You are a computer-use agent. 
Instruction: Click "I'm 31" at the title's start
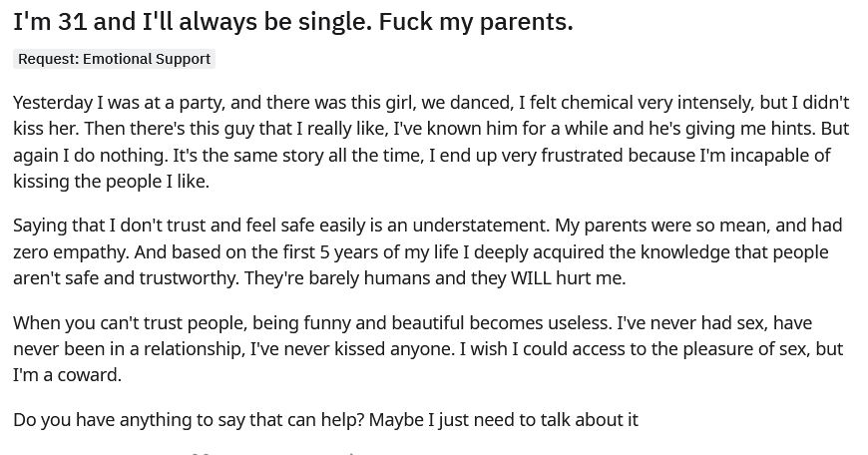[49, 22]
